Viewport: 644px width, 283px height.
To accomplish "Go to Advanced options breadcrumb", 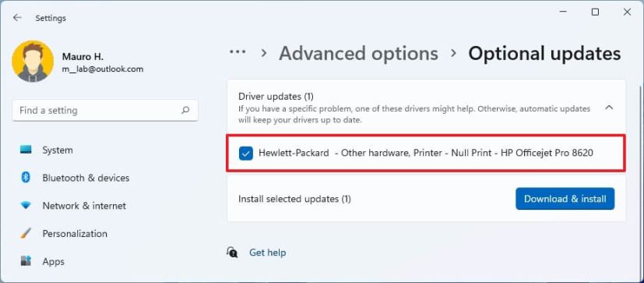I will tap(358, 54).
